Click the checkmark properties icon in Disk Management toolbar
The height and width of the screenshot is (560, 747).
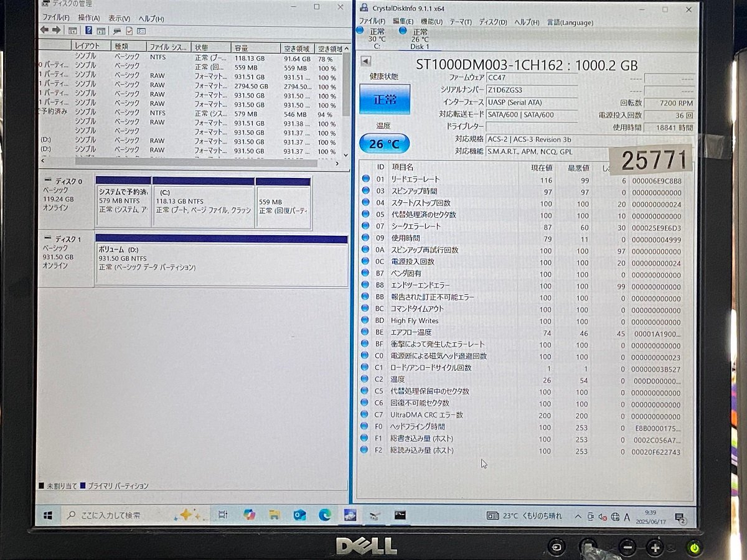tap(129, 30)
